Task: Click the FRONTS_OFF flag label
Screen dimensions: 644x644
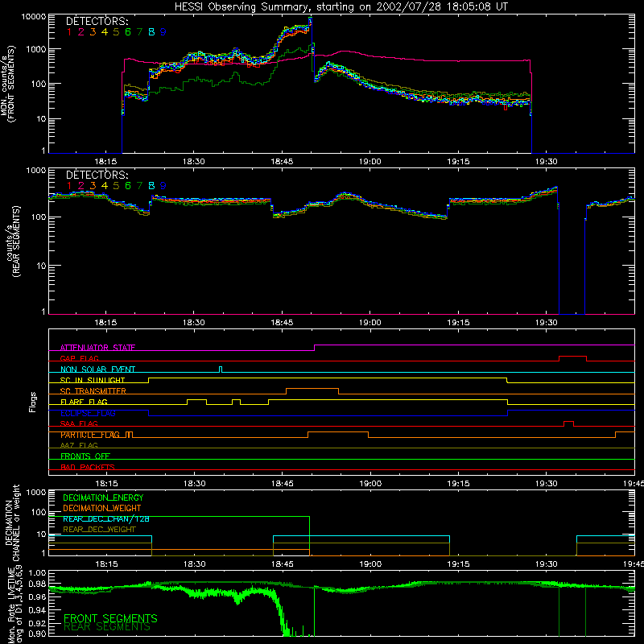Action: click(x=85, y=456)
